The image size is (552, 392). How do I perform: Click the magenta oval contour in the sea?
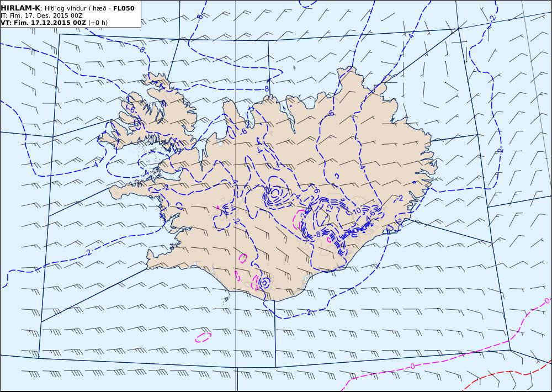[204, 337]
